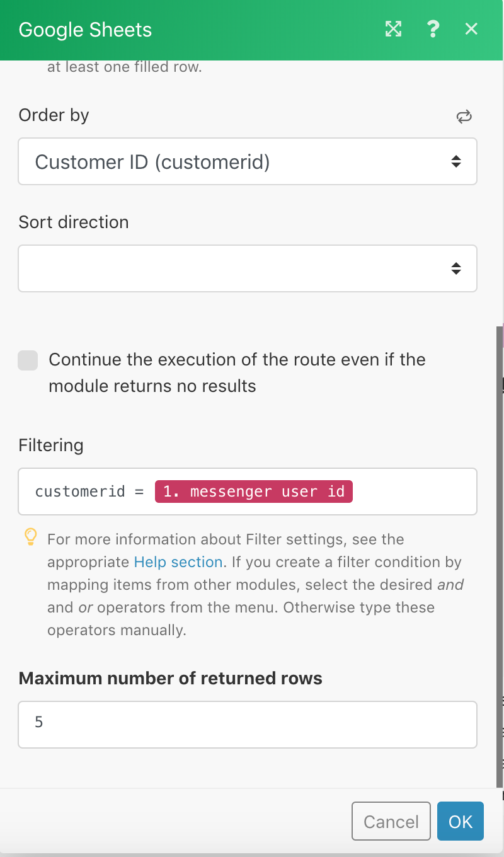
Task: Open help via the question mark icon
Action: point(433,29)
